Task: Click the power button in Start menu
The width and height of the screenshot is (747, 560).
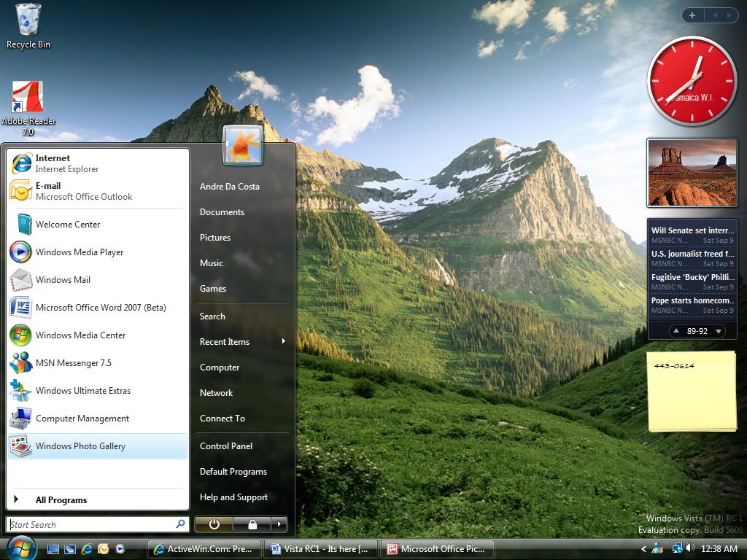Action: 214,524
